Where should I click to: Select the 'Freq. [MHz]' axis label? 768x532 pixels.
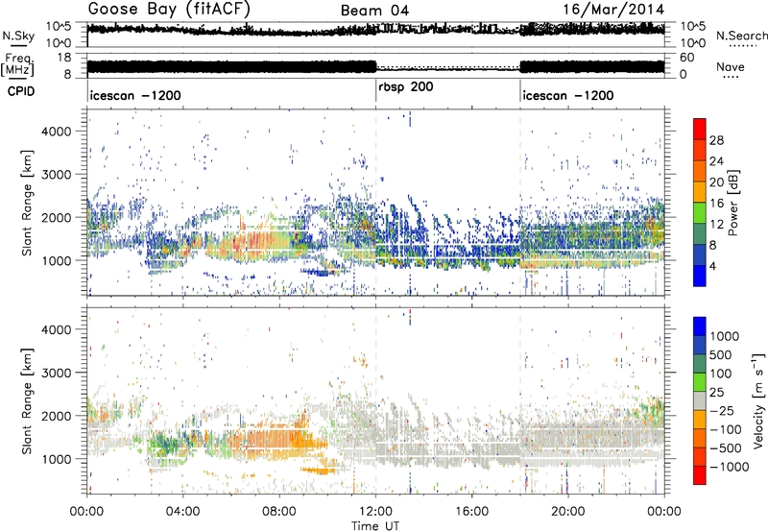[x=17, y=65]
